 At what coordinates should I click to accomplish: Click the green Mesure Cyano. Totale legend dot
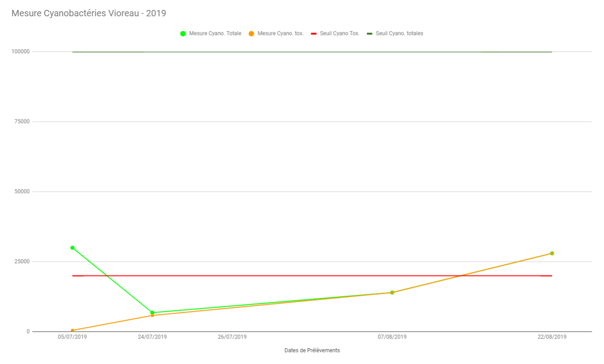(x=183, y=33)
